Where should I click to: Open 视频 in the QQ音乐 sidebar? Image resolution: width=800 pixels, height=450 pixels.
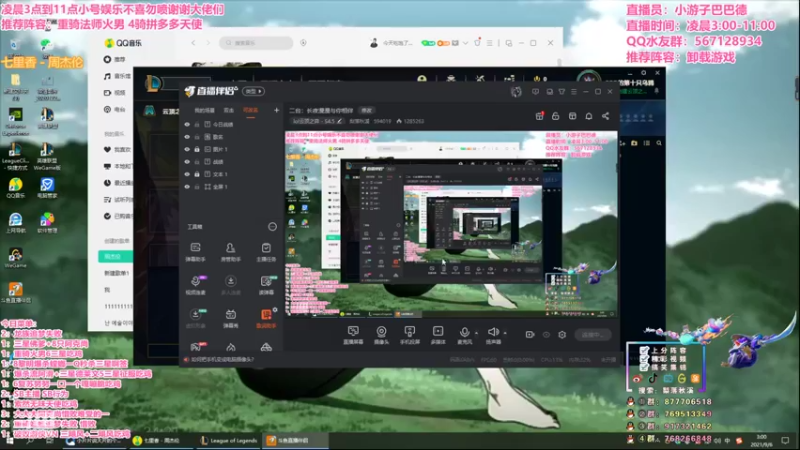point(115,93)
